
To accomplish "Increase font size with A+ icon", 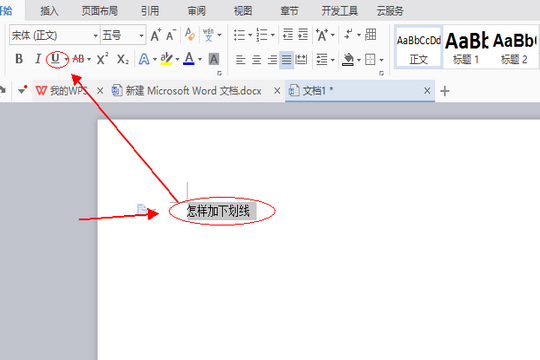I will point(156,35).
